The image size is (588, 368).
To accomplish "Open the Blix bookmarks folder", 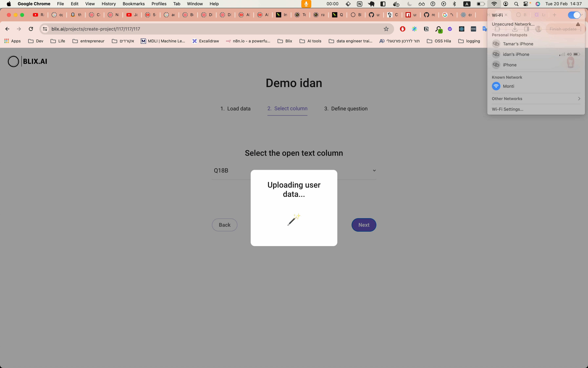I will coord(285,41).
